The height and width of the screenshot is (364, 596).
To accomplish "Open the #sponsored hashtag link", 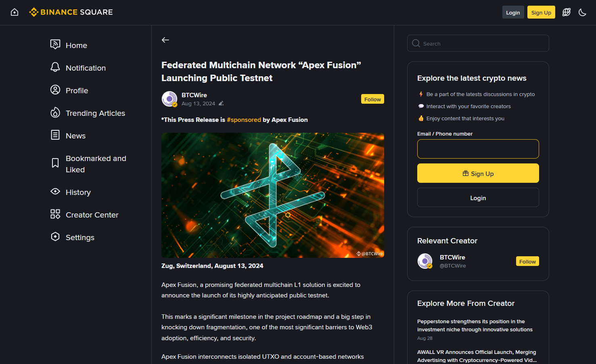I will point(244,120).
